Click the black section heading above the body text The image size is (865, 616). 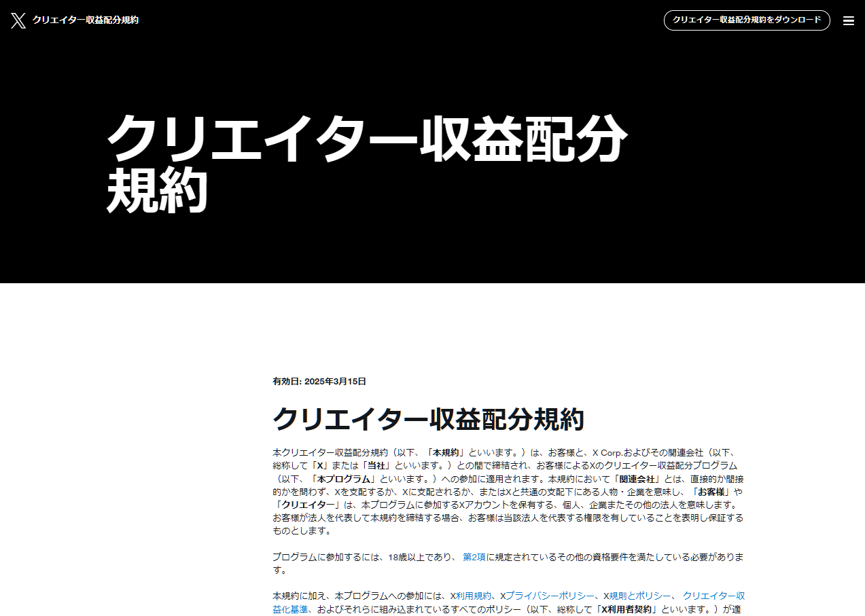[x=428, y=419]
